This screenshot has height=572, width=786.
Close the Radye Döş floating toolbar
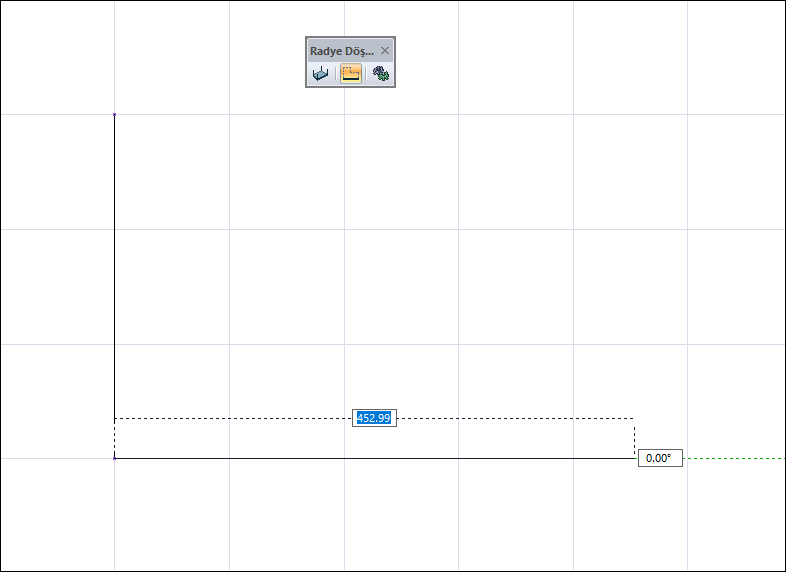[x=384, y=51]
